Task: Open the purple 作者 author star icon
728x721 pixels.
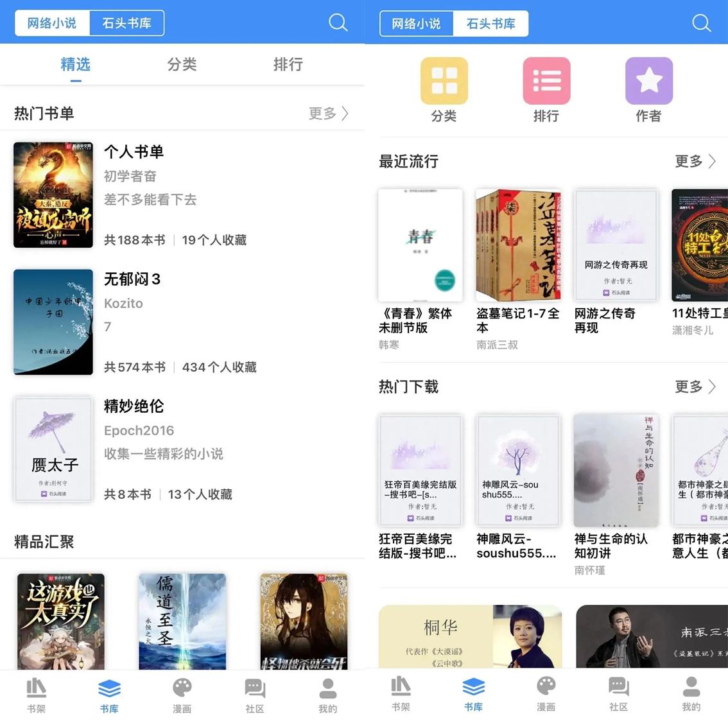Action: [649, 80]
